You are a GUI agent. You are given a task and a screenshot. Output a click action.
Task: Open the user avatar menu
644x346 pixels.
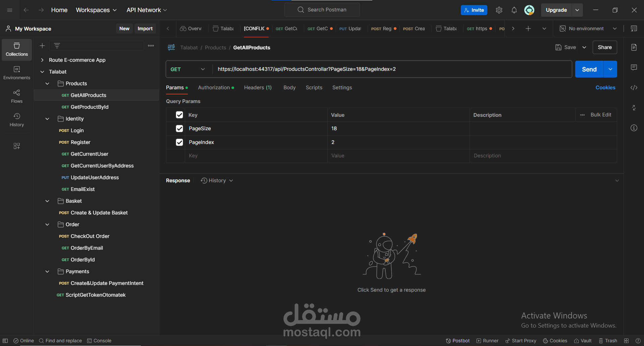pos(529,10)
